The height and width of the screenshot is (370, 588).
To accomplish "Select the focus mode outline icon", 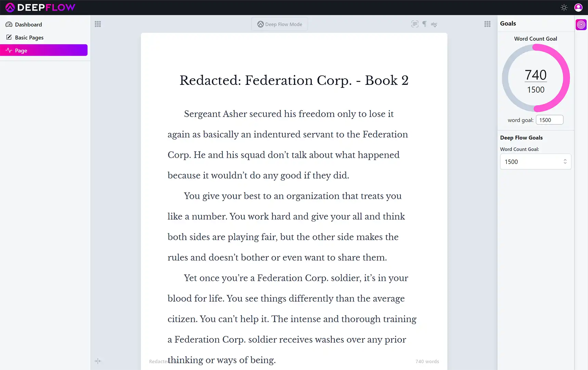I will 415,24.
